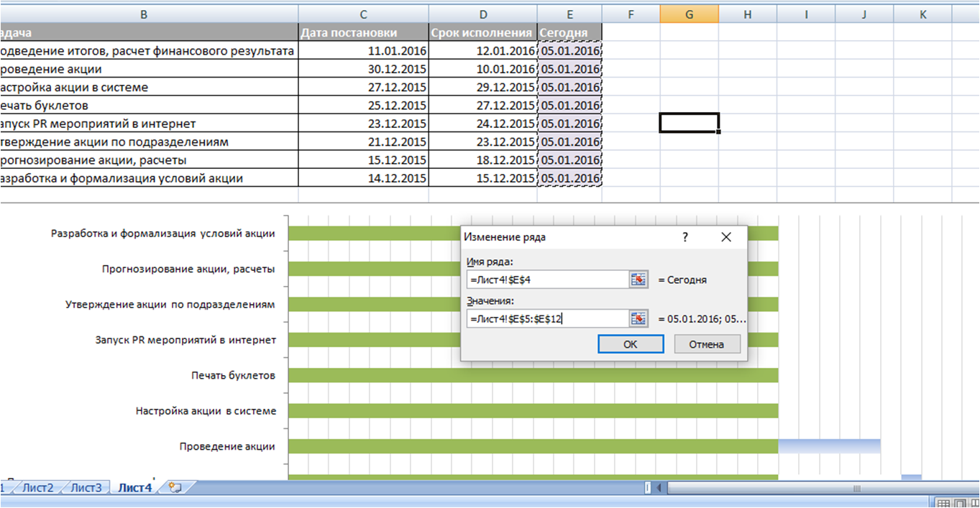Click the green bar for Настройка акции в системе

click(533, 411)
